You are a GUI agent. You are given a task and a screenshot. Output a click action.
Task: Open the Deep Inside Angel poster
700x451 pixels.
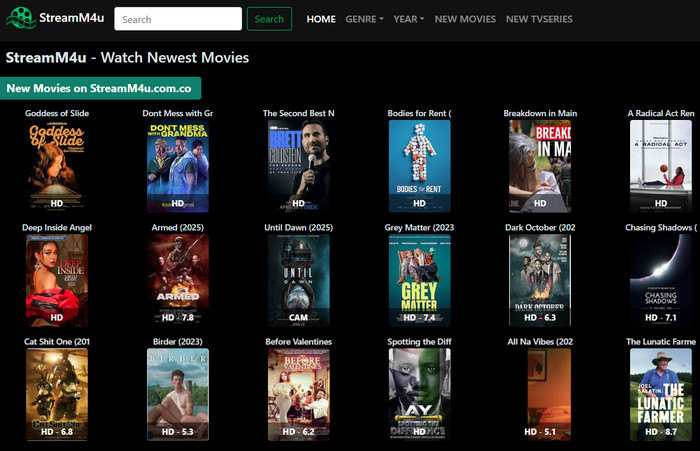click(57, 280)
